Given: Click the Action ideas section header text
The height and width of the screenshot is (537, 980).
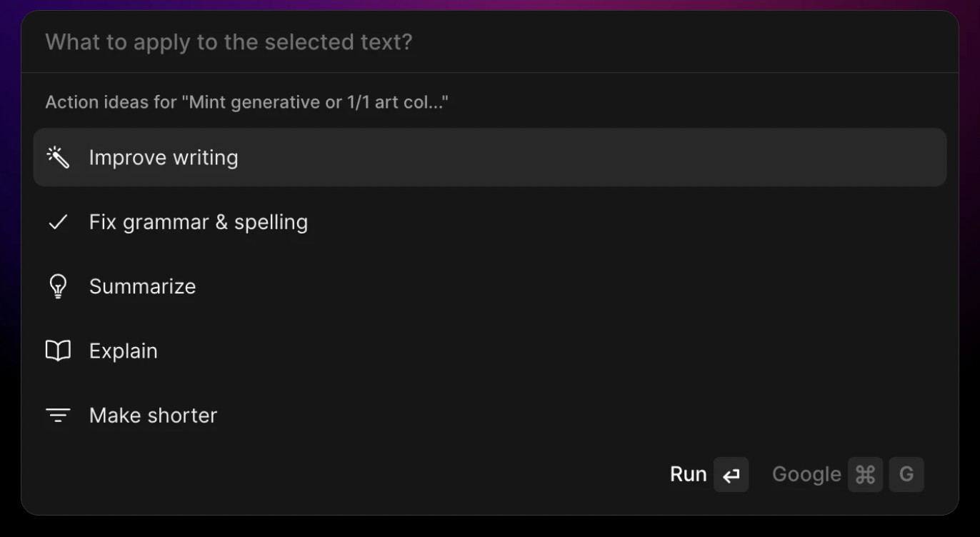Looking at the screenshot, I should point(247,102).
